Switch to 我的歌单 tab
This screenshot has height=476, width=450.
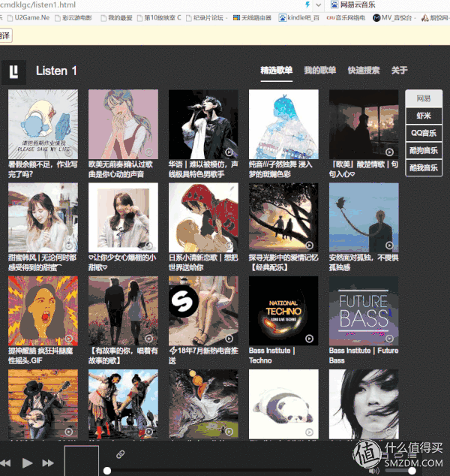(320, 71)
